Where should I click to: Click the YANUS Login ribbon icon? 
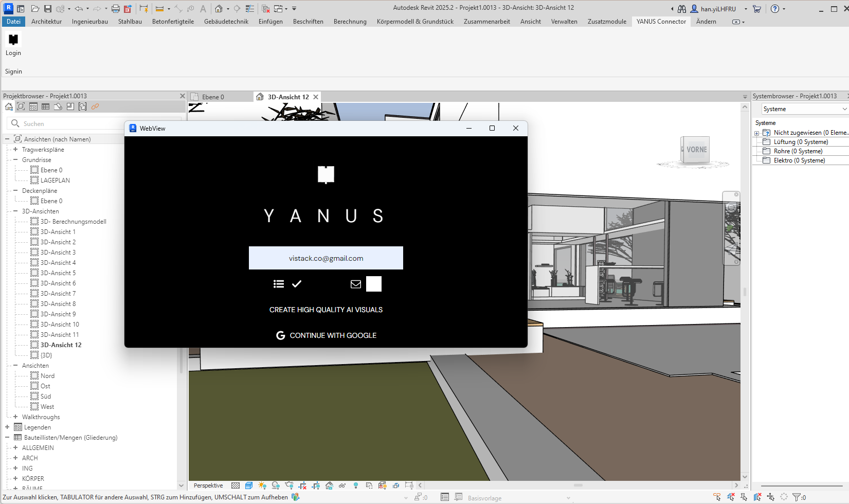(x=13, y=40)
